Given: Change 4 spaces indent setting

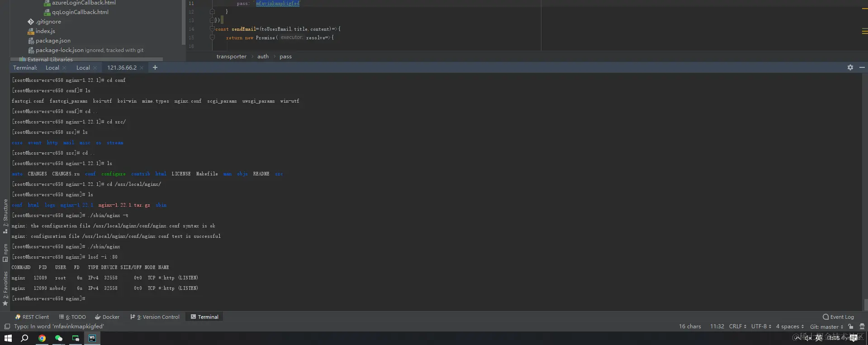Looking at the screenshot, I should (790, 326).
